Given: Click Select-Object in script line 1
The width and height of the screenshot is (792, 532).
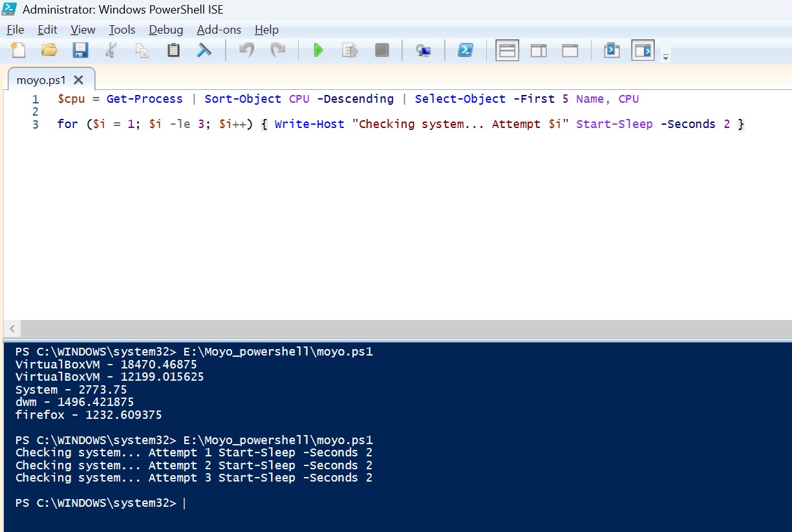Looking at the screenshot, I should click(460, 99).
